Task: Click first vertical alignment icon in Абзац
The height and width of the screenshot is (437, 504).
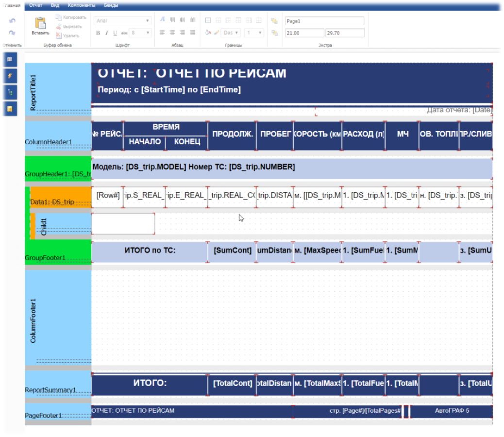Action: 172,19
